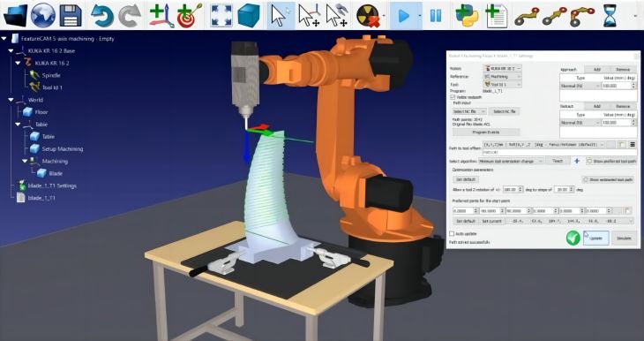This screenshot has width=644, height=341.
Task: Enable Show preferred tool path checkbox
Action: tap(589, 162)
